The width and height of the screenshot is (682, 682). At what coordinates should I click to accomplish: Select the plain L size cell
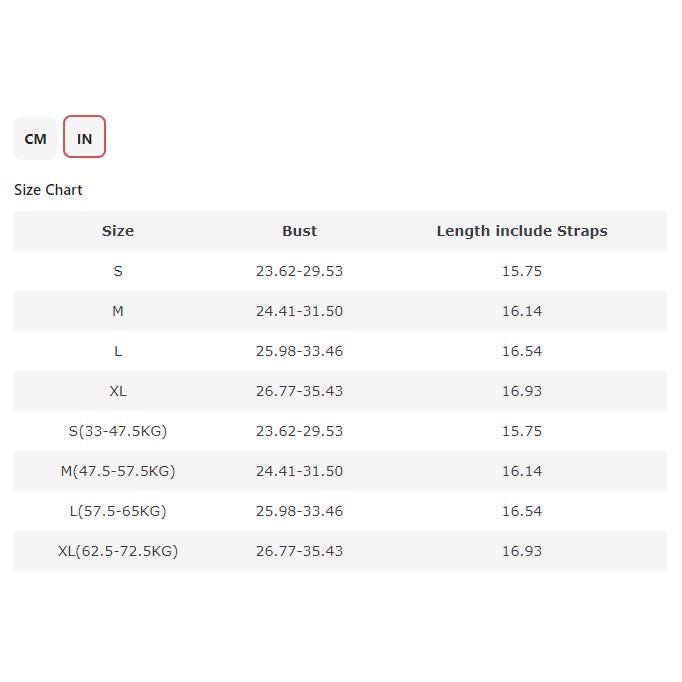[118, 351]
